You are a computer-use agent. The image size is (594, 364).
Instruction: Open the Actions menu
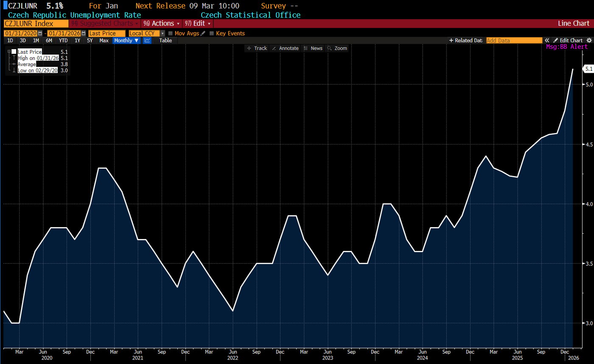pyautogui.click(x=162, y=24)
